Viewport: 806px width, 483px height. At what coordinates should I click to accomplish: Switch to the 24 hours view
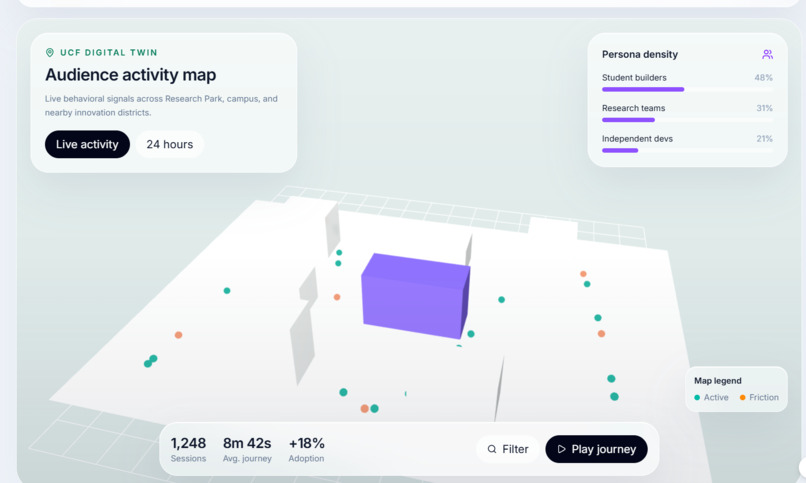click(170, 144)
